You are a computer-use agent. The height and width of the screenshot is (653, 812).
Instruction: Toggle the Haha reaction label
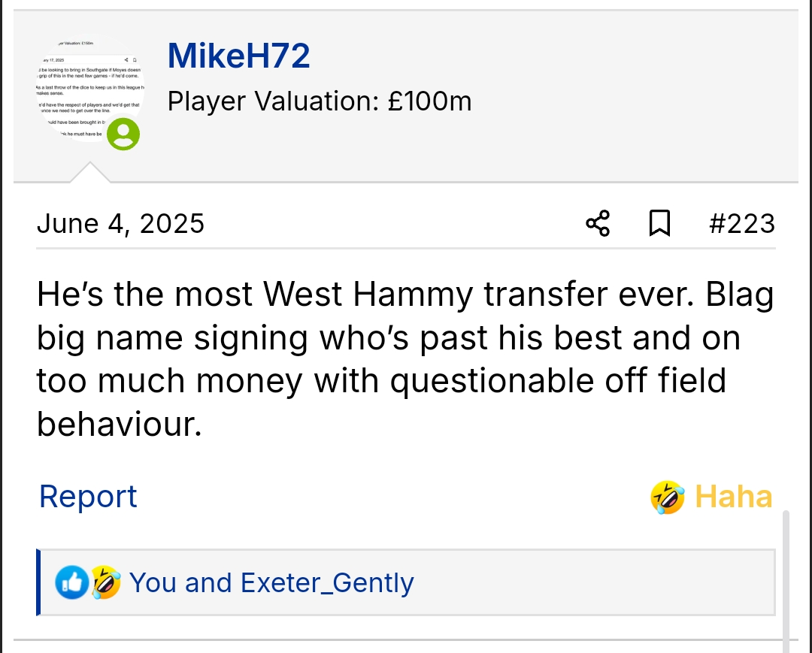point(733,497)
